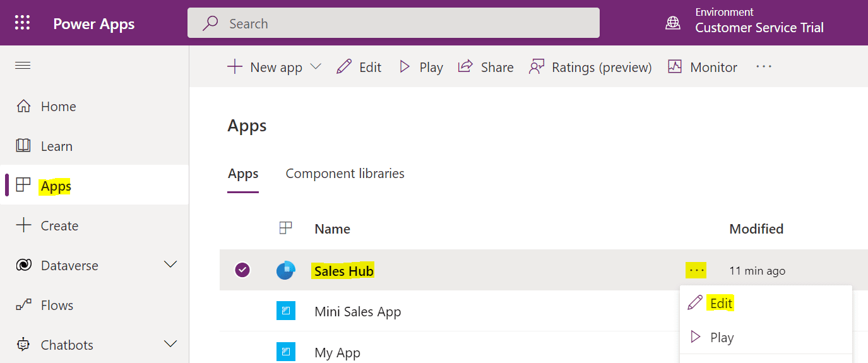
Task: Expand the Chatbots chevron
Action: tap(170, 344)
